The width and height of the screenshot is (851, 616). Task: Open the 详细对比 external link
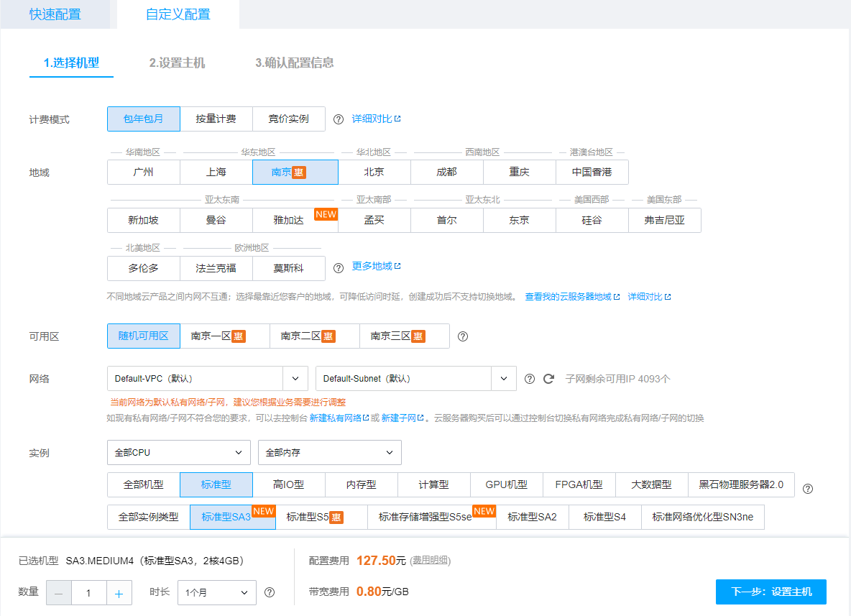coord(374,119)
